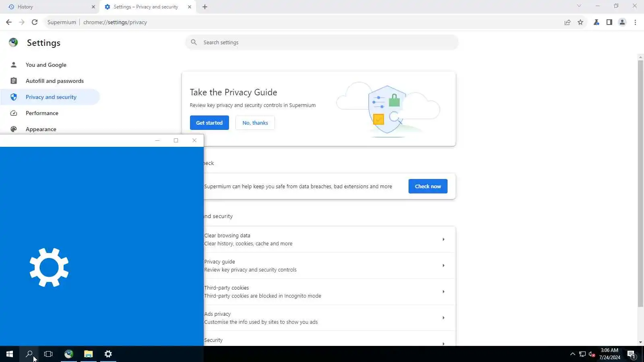Viewport: 644px width, 362px height.
Task: Click the You and Google person icon
Action: [14, 65]
